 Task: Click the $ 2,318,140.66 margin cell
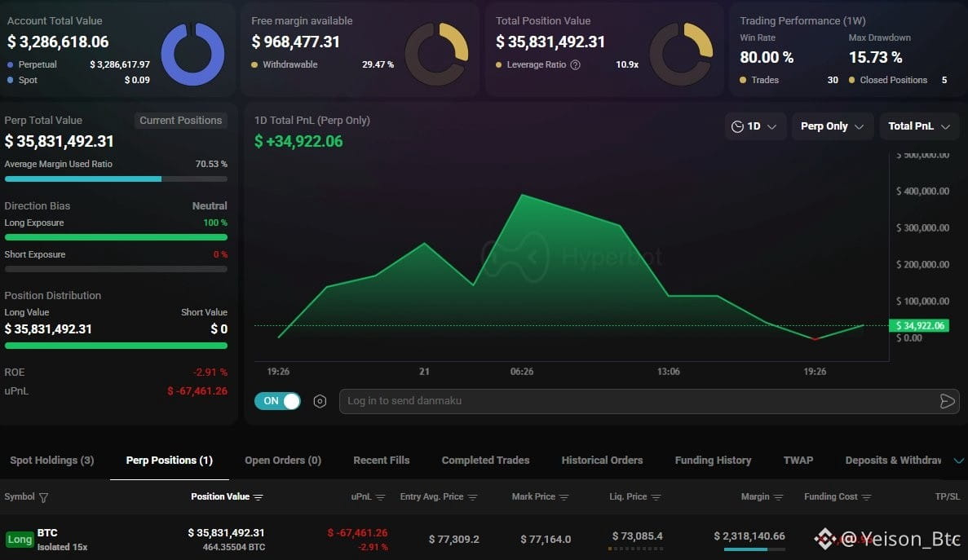click(x=749, y=536)
